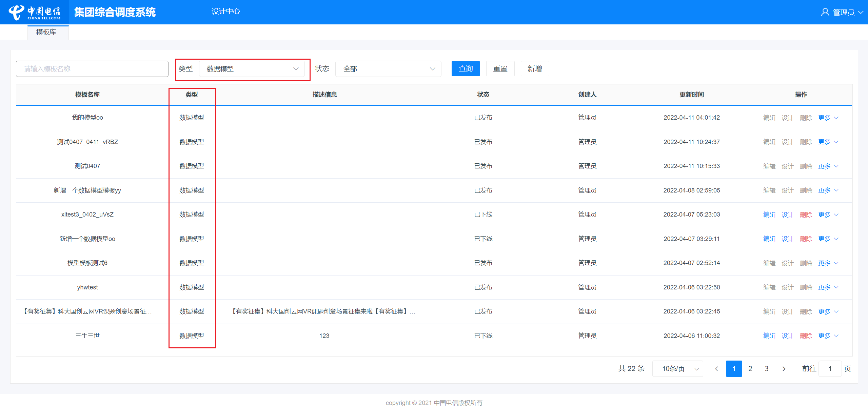Open the 状态 dropdown showing 全部
Viewport: 868px width, 407px height.
tap(388, 69)
